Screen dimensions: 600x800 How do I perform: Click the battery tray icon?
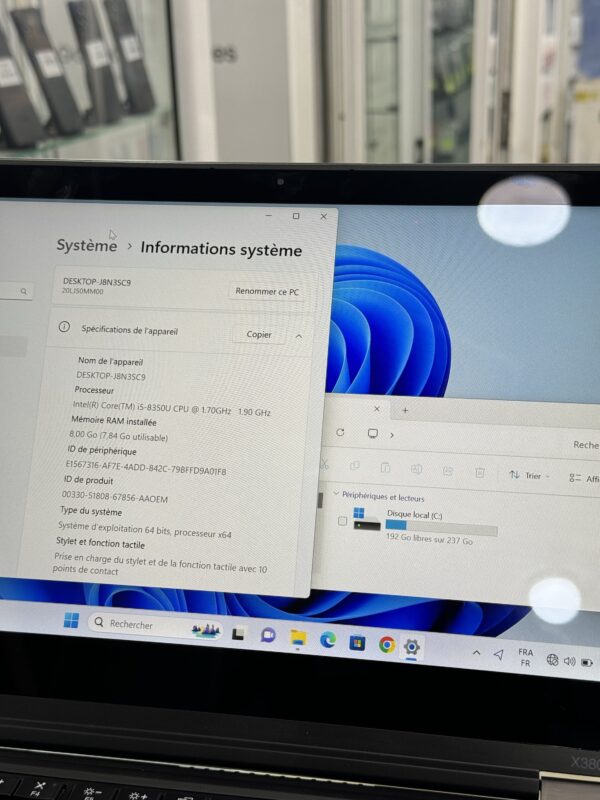587,663
